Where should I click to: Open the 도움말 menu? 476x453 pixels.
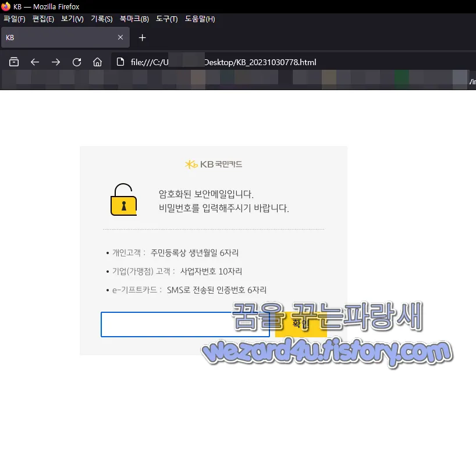200,19
